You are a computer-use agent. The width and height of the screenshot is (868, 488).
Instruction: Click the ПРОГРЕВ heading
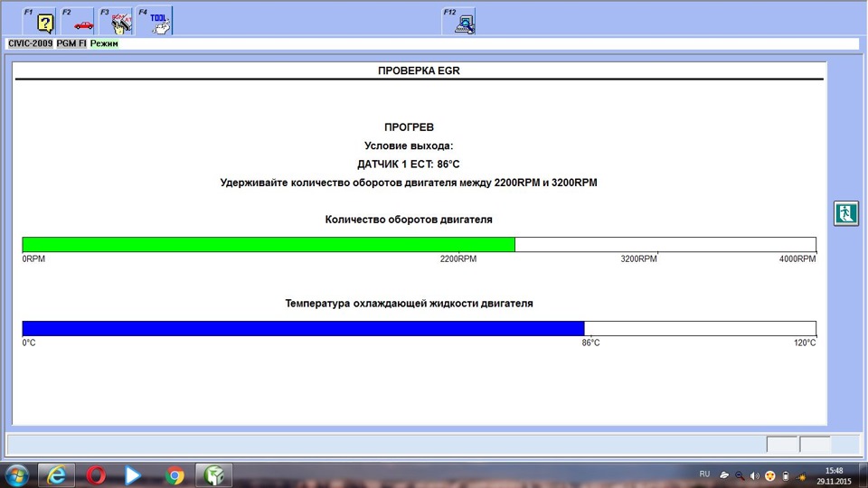click(409, 127)
